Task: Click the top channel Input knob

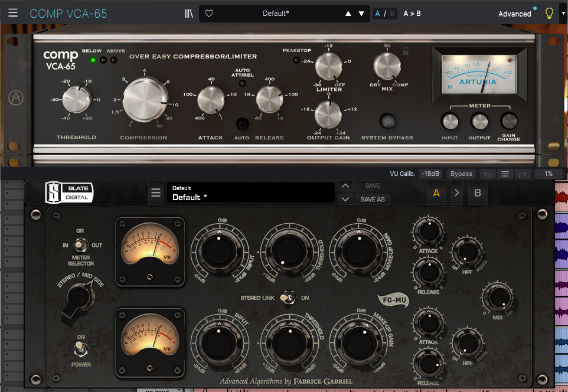Action: point(219,251)
